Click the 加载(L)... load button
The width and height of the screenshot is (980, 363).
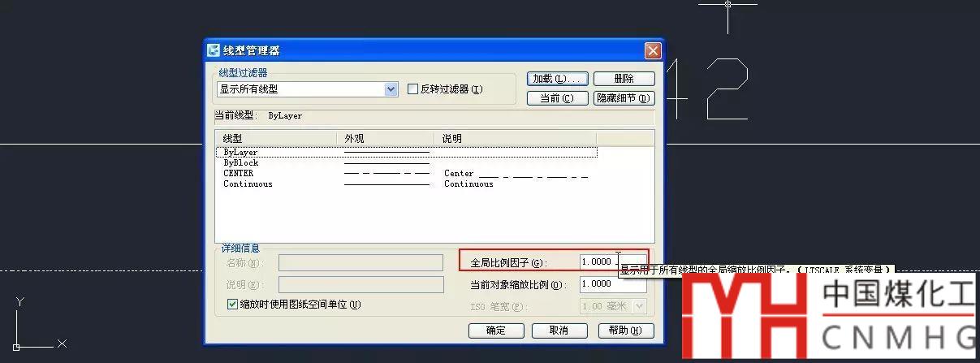pos(557,79)
